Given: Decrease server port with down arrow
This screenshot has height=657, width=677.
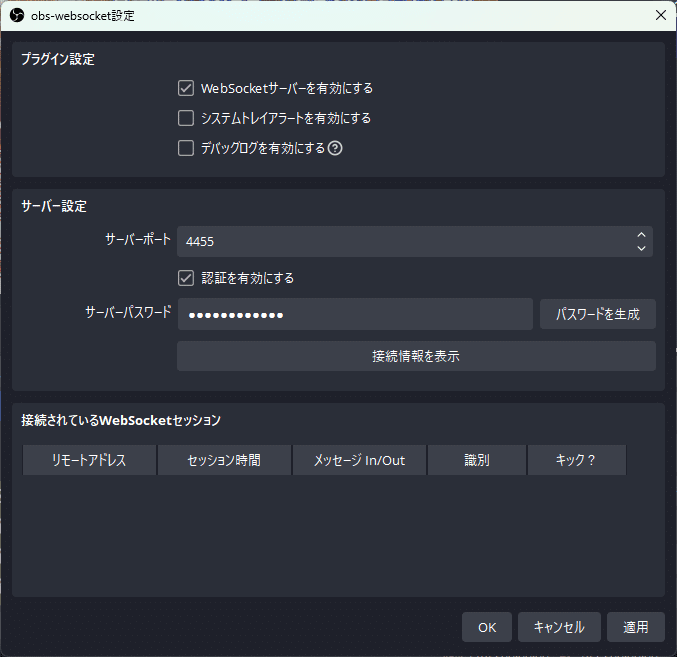Looking at the screenshot, I should [x=641, y=248].
